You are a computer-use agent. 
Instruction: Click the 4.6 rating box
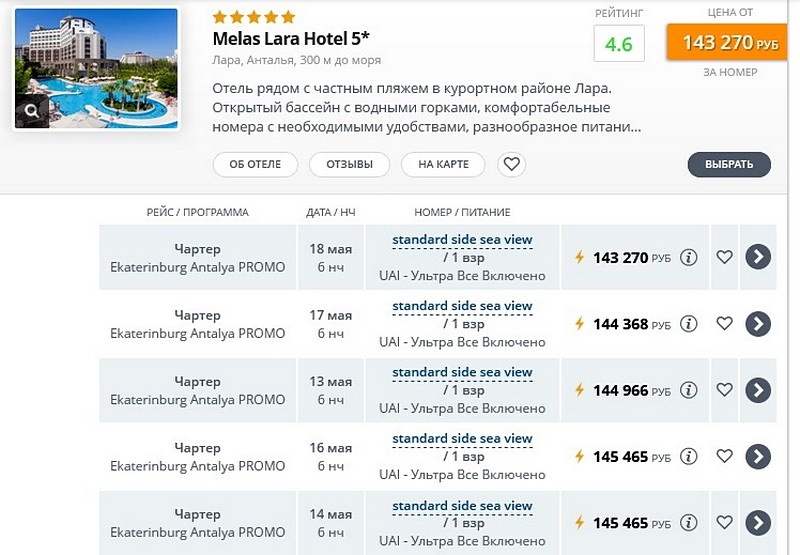pyautogui.click(x=619, y=43)
